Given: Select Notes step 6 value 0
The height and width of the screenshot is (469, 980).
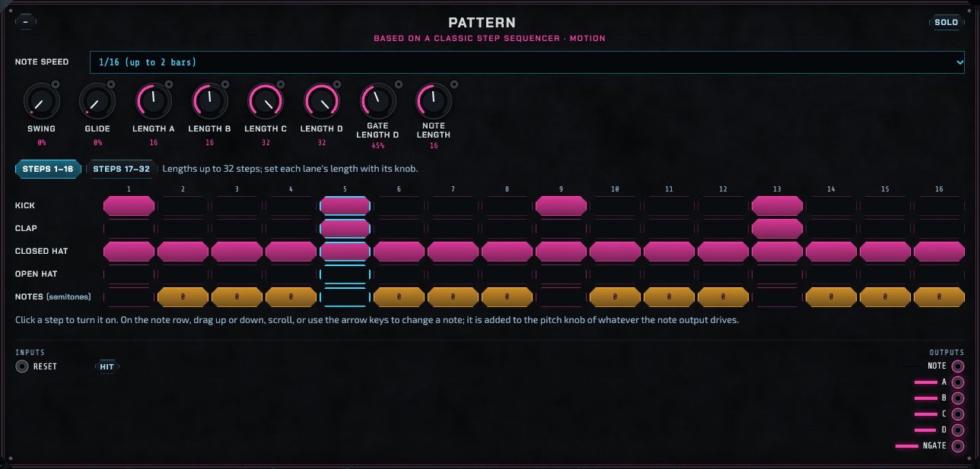Looking at the screenshot, I should coord(399,296).
